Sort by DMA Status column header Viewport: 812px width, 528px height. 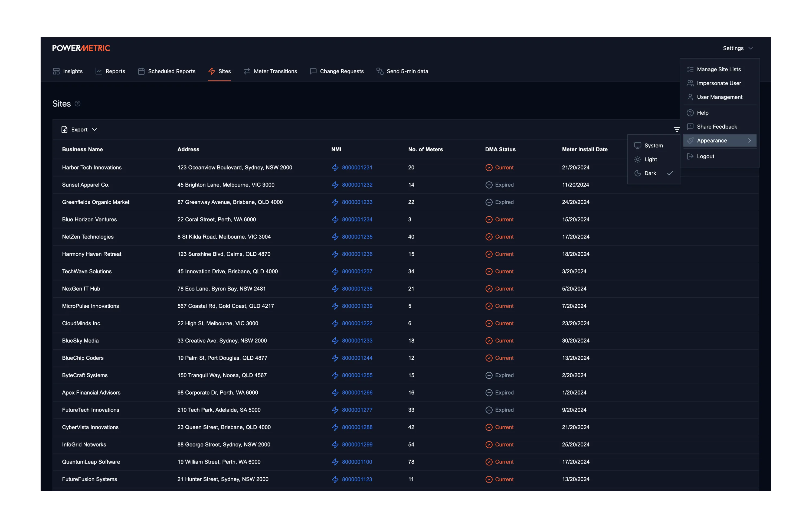(500, 149)
